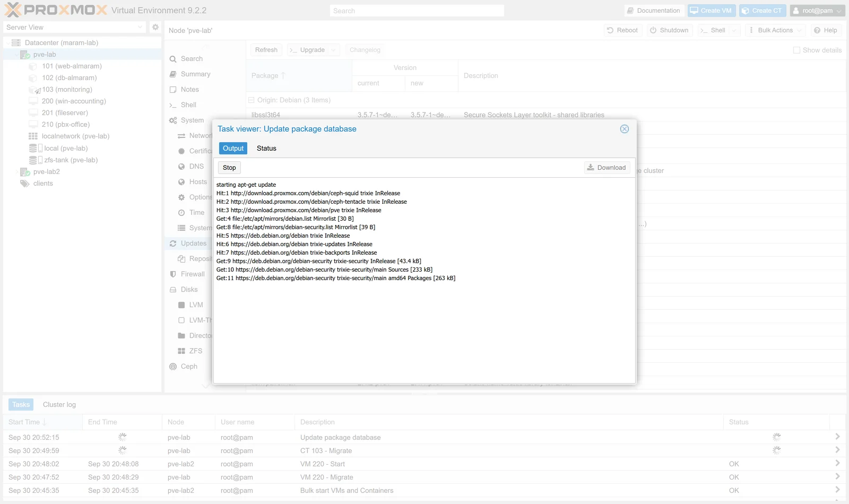Click the Notes icon in side navigation

point(173,90)
